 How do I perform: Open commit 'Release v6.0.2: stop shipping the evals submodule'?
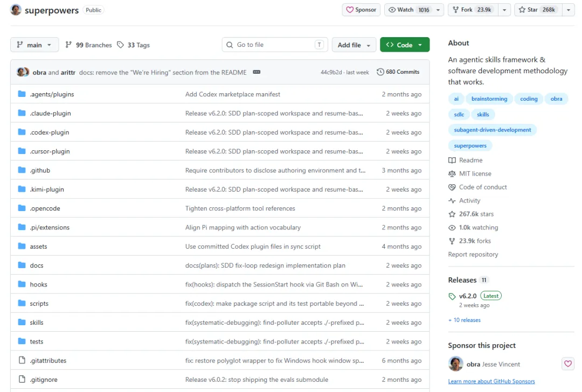click(257, 380)
